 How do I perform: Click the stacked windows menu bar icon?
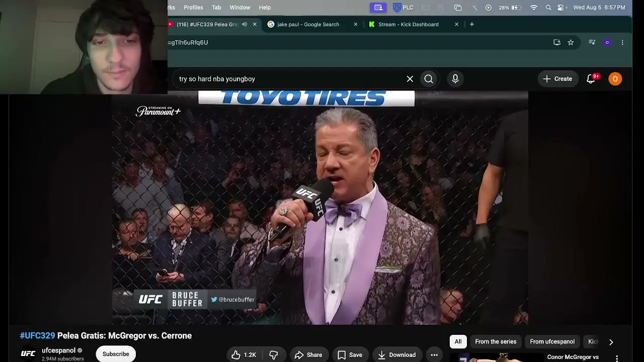(x=458, y=8)
